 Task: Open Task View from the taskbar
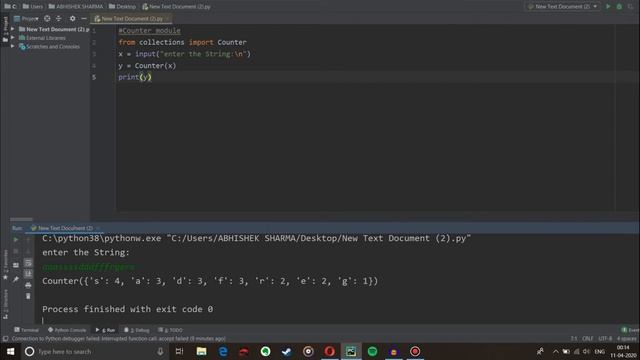(x=180, y=351)
